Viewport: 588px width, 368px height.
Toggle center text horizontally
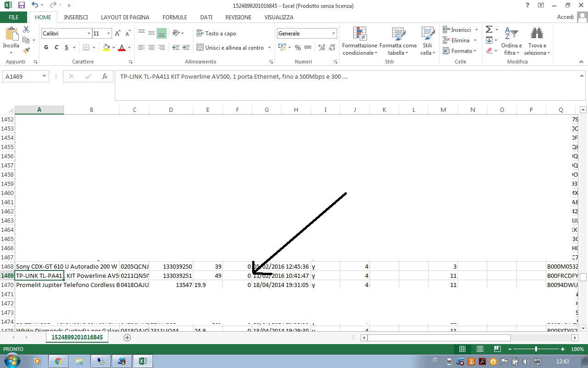click(151, 47)
